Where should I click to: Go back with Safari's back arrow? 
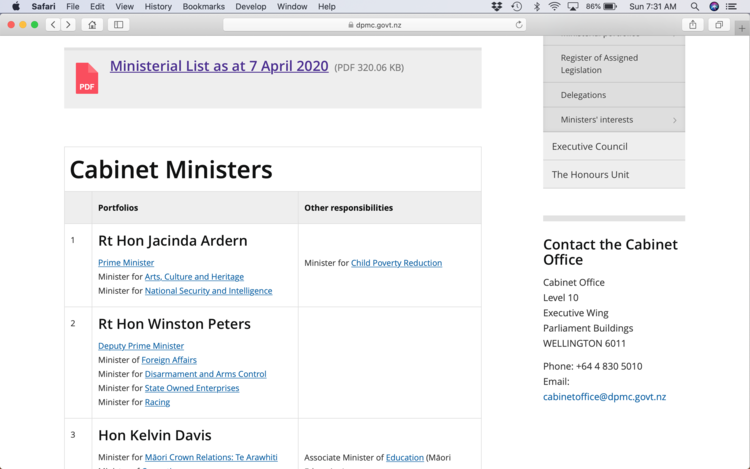tap(53, 25)
